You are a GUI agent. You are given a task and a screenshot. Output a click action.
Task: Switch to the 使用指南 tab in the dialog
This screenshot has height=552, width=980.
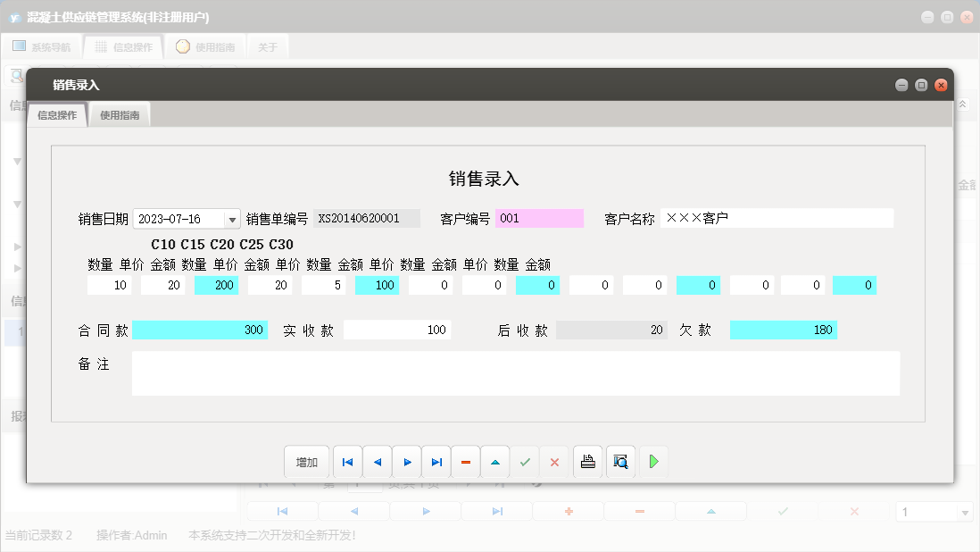pyautogui.click(x=118, y=114)
